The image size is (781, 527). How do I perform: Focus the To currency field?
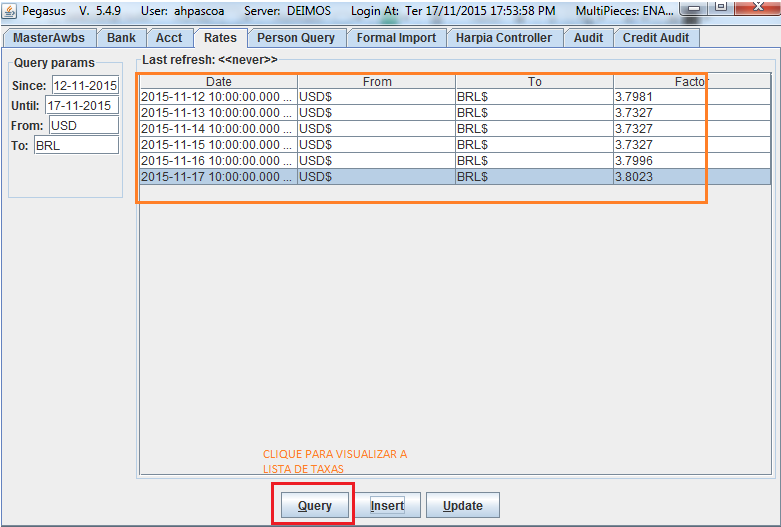pos(76,145)
